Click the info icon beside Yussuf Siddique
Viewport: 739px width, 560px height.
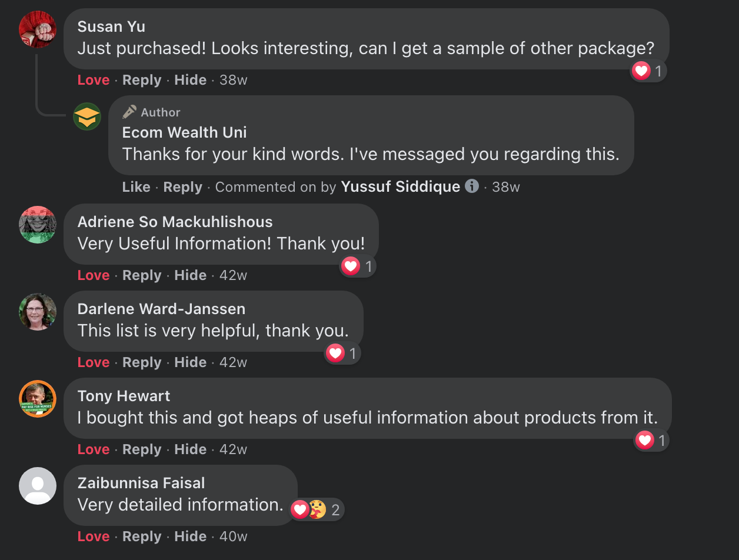(472, 186)
